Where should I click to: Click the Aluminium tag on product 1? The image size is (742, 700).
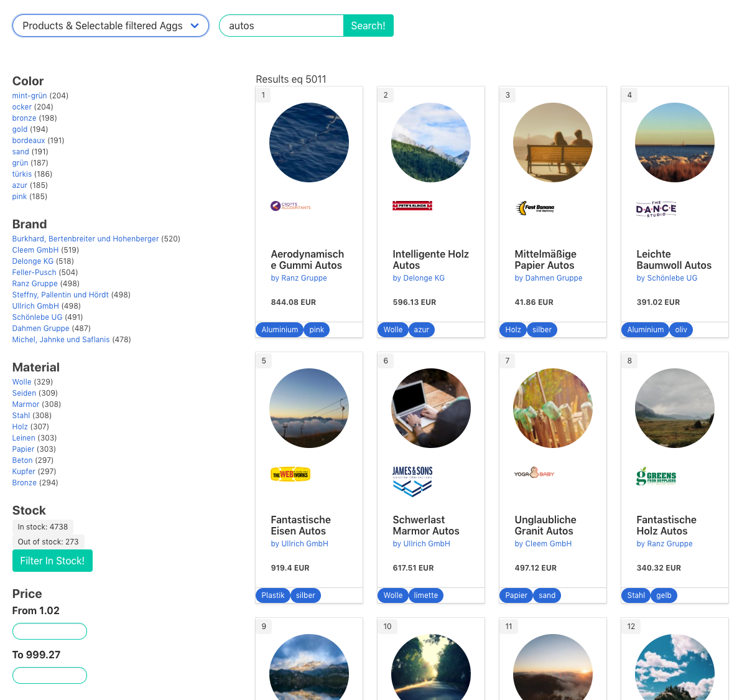pos(279,330)
